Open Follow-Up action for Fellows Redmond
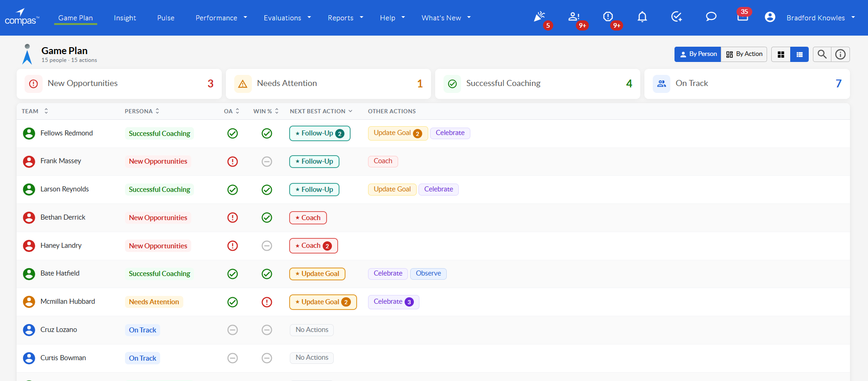 click(320, 133)
